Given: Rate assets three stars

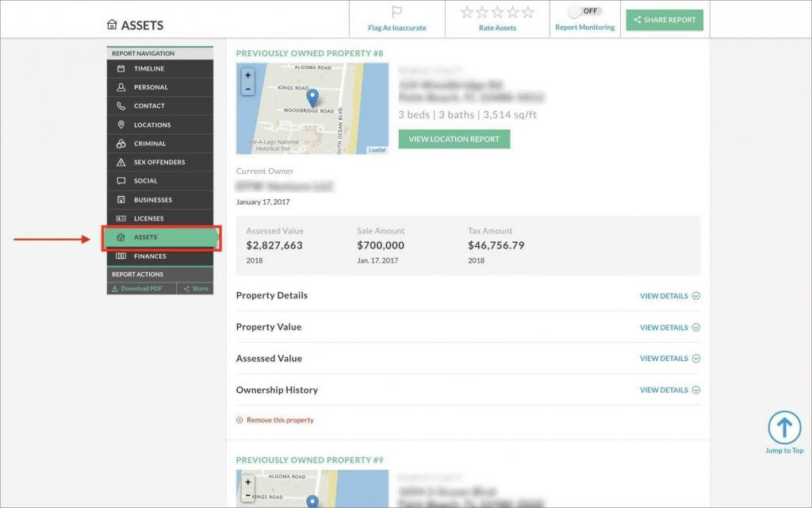Looking at the screenshot, I should point(498,12).
